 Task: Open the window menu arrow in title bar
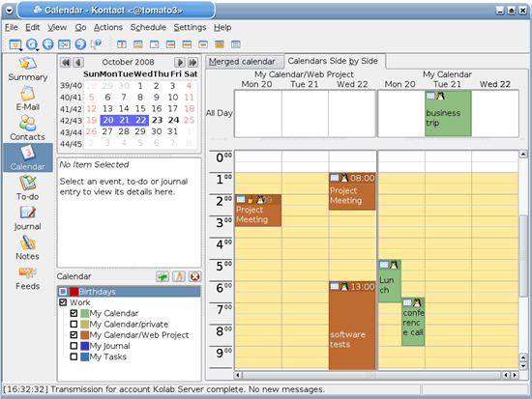tap(9, 11)
